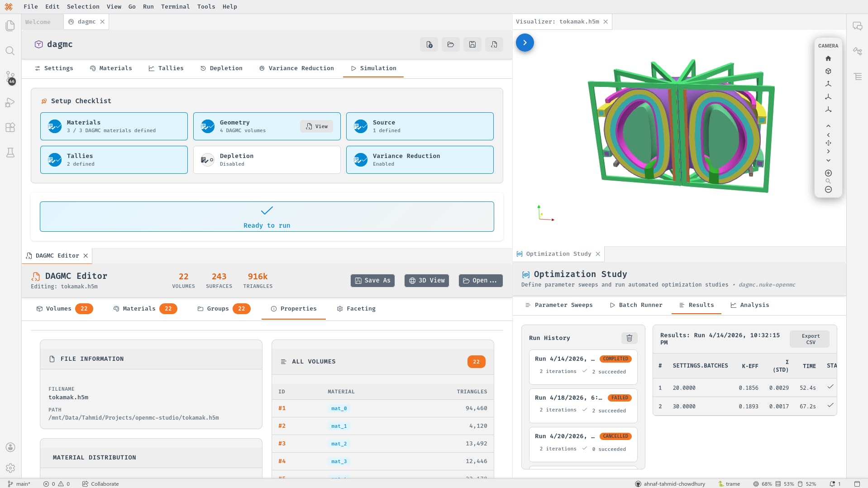This screenshot has height=488, width=868.
Task: Open the File menu
Action: [x=31, y=6]
